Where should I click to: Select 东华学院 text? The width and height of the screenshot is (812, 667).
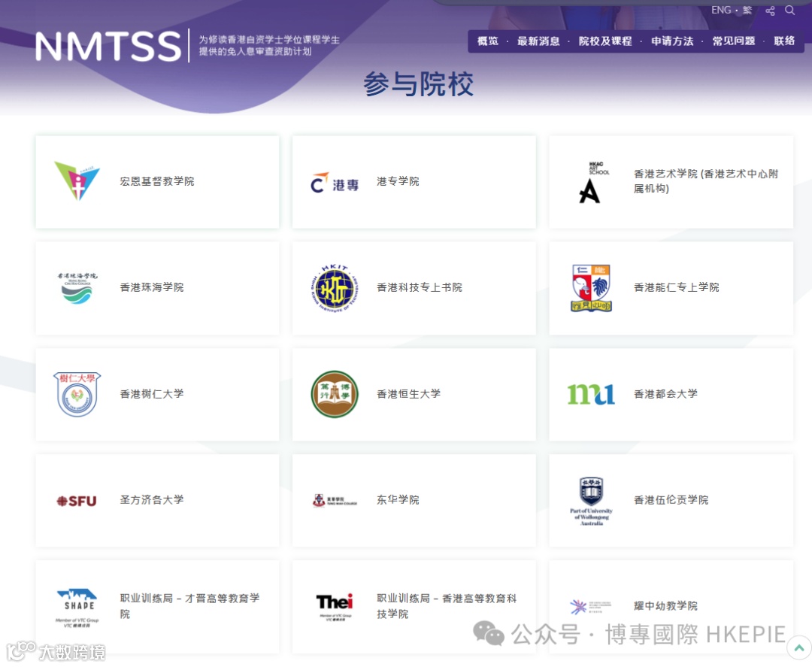[398, 500]
